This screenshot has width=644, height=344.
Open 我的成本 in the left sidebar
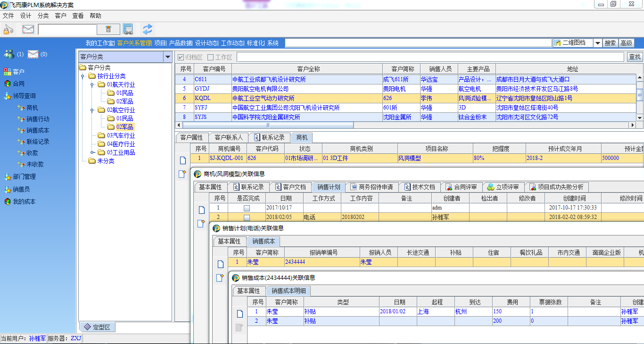click(x=24, y=201)
